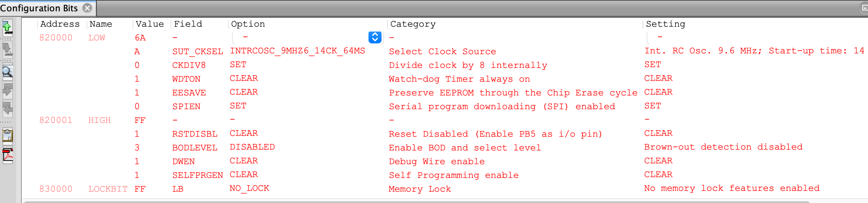Click the BODLEVEL DISABLED option cell

pyautogui.click(x=252, y=147)
